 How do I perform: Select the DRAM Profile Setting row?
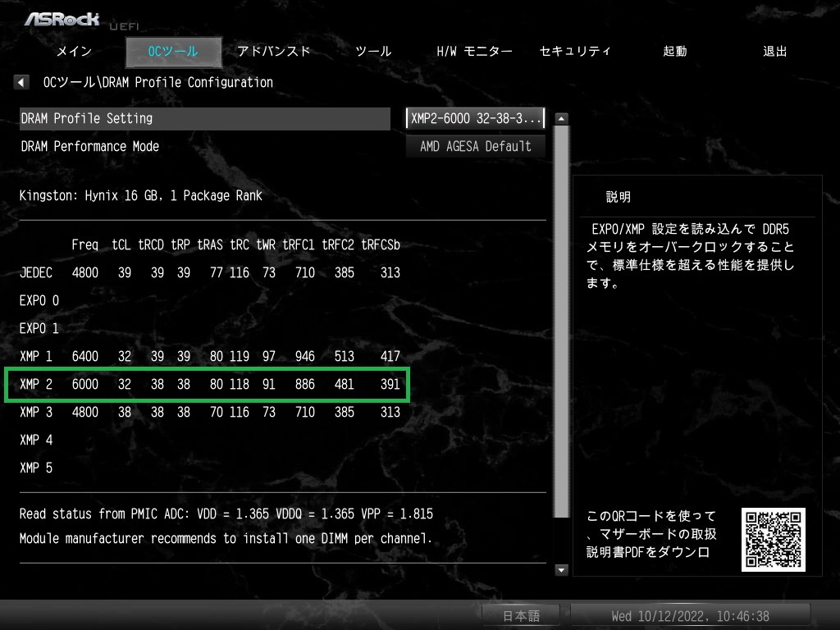(x=204, y=118)
